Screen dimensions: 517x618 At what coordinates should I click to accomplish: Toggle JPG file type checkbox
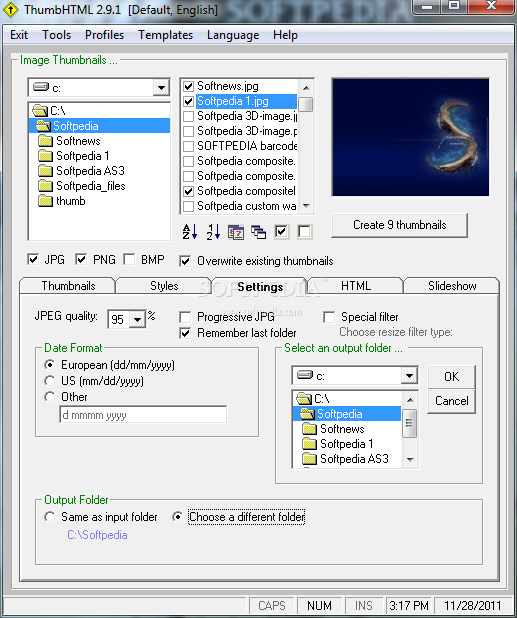tap(33, 260)
